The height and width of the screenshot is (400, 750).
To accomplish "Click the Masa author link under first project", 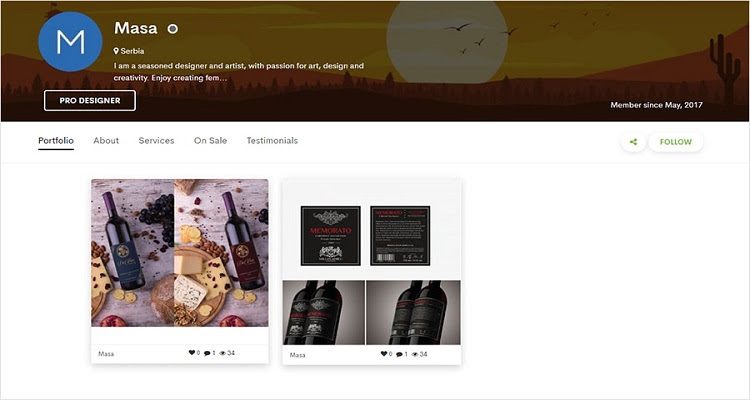I will click(x=106, y=354).
